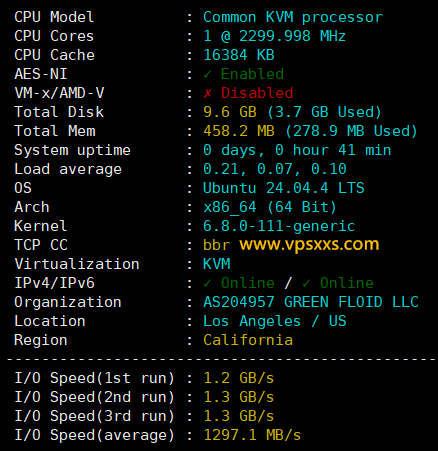Click the green checkmark beside Enabled
This screenshot has width=438, height=451.
point(207,74)
